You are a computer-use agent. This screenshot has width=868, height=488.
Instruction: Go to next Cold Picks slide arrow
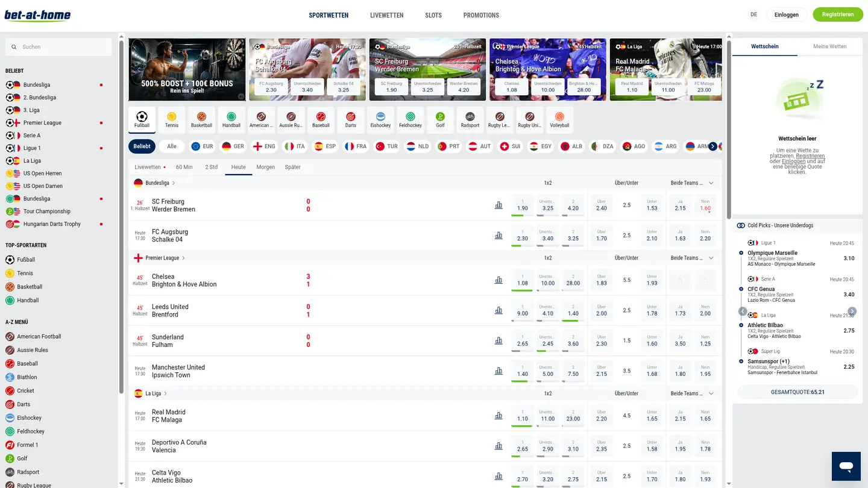[x=852, y=311]
